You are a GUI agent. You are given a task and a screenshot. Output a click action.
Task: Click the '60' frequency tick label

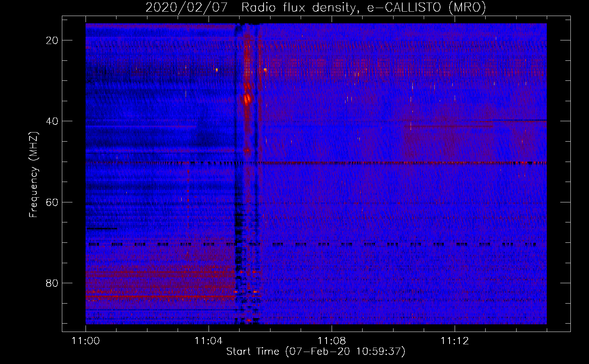coord(52,202)
